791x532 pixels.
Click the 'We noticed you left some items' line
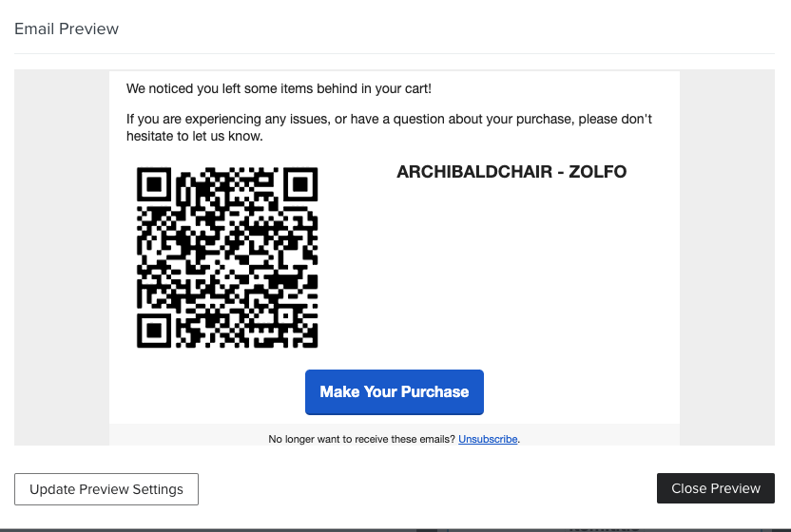[279, 88]
